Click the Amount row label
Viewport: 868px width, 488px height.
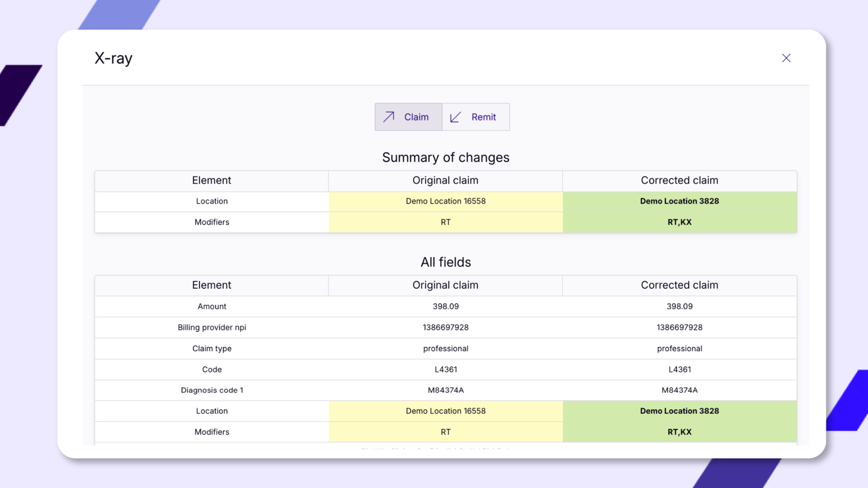coord(212,307)
